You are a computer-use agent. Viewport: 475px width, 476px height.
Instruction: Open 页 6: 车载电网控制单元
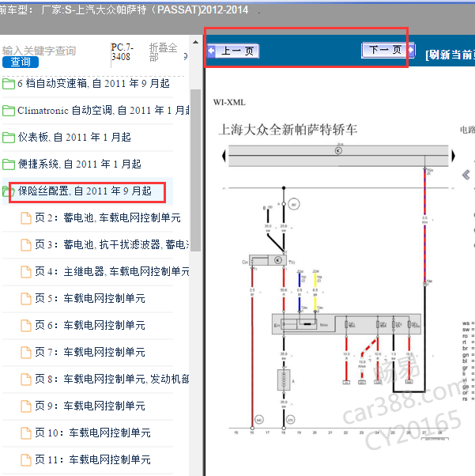click(90, 326)
